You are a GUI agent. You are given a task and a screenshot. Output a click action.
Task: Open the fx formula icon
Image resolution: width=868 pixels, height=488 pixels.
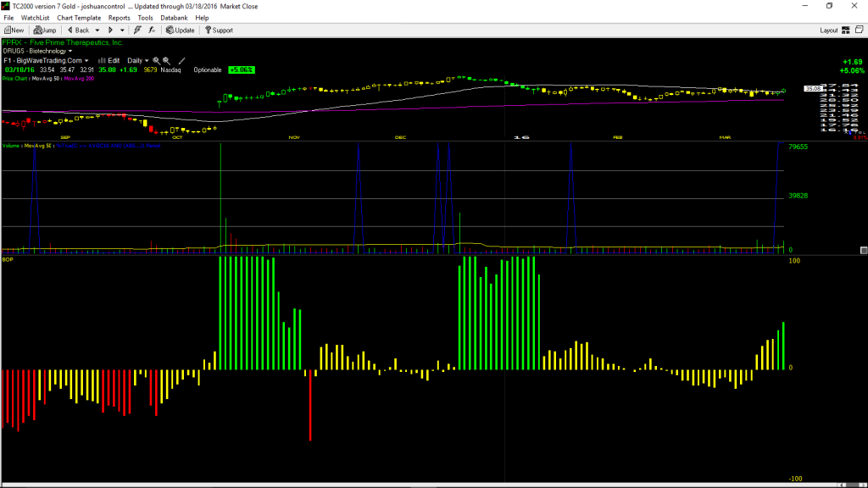click(x=152, y=30)
